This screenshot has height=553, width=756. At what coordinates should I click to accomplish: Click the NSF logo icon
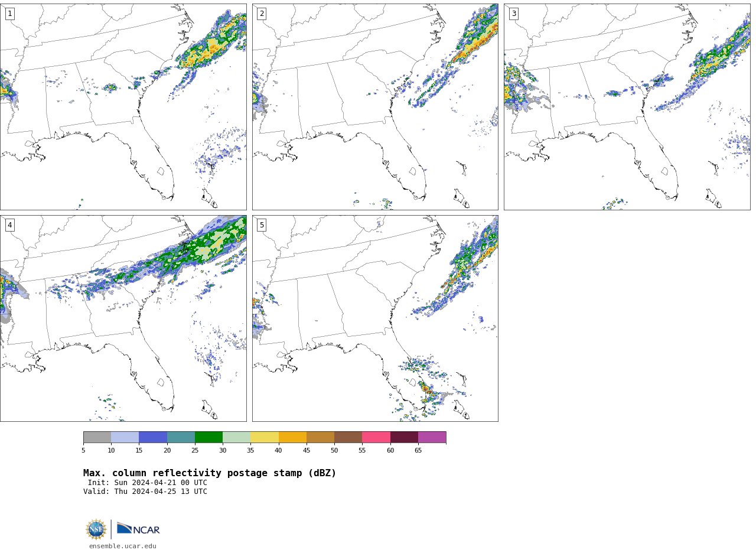point(96,529)
